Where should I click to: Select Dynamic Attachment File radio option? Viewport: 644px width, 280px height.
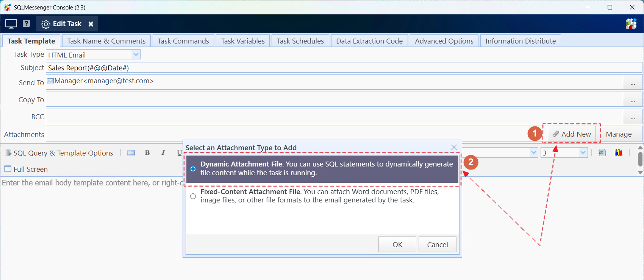pos(193,169)
